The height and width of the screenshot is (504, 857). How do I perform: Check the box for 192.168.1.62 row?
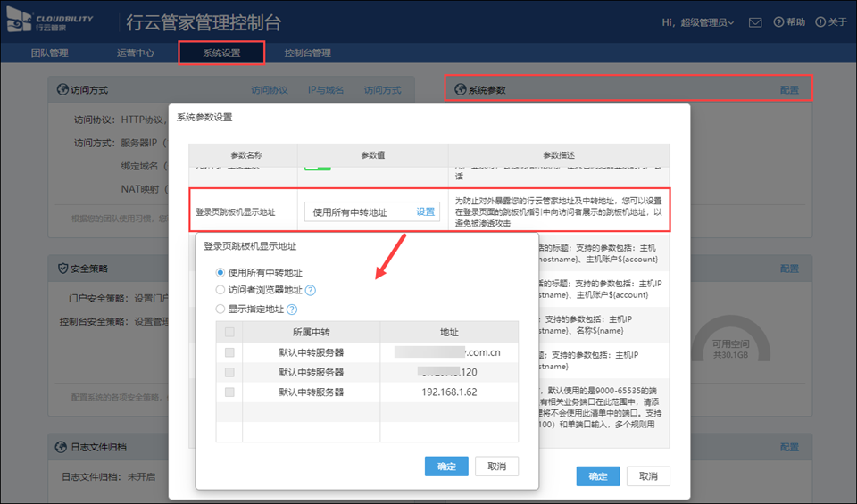pos(229,392)
